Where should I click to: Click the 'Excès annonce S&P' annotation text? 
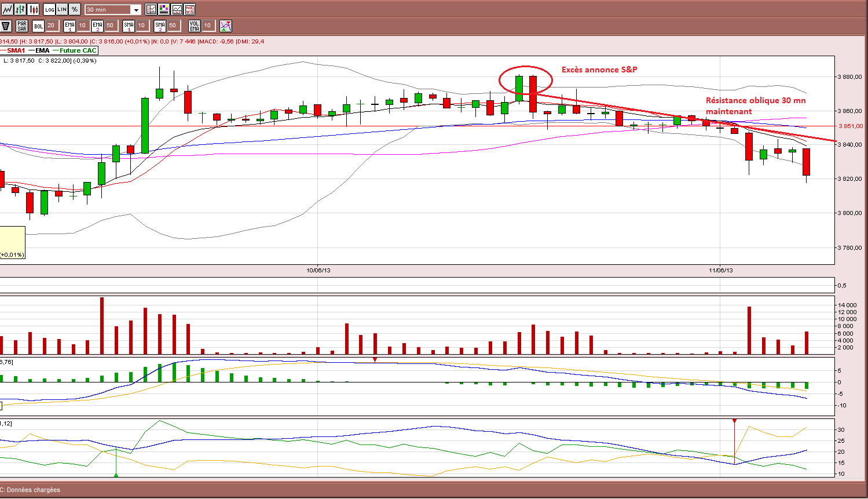599,70
